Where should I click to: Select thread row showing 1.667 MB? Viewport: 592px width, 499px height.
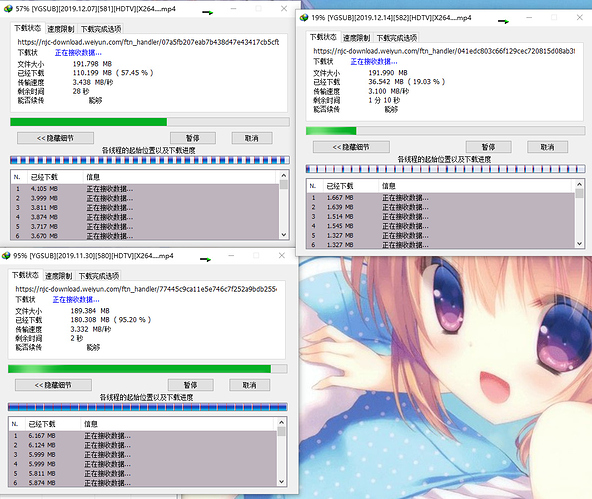tap(441, 197)
